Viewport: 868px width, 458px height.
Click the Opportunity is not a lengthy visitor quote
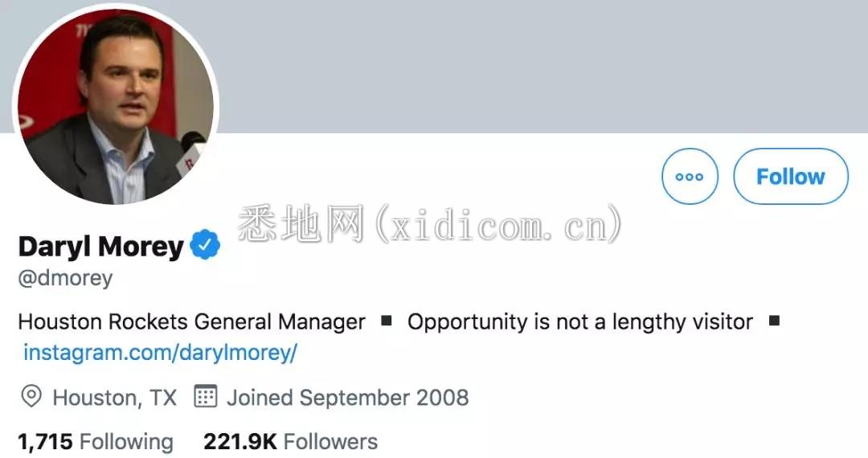coord(580,321)
